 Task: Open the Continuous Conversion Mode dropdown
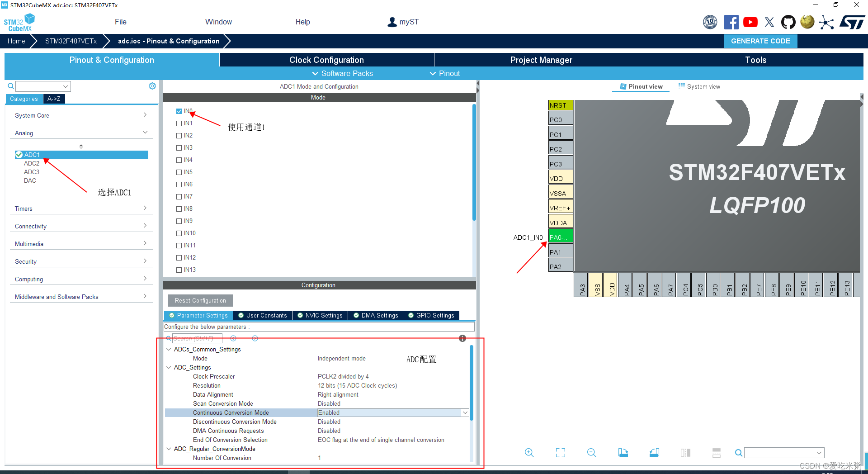465,412
